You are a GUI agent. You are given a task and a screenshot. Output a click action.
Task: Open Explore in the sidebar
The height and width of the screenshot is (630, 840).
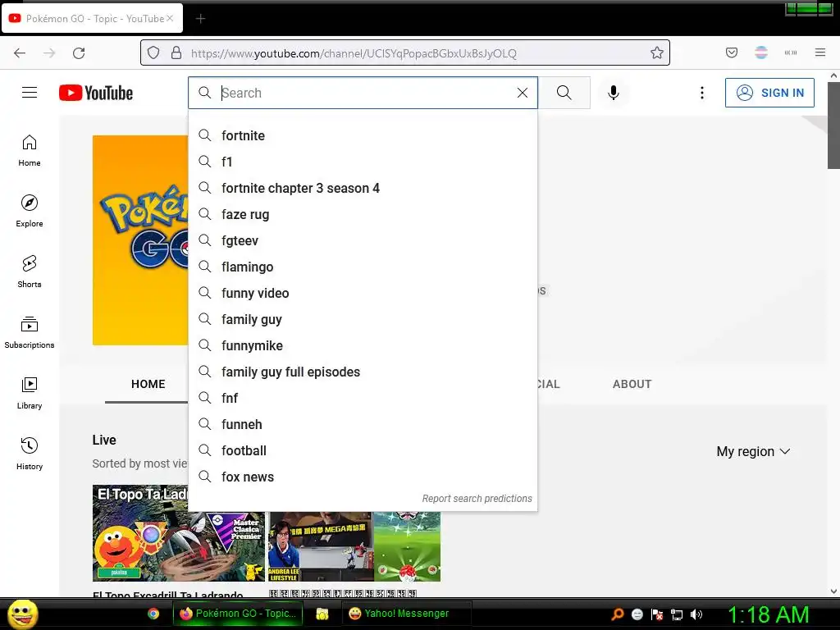(30, 211)
